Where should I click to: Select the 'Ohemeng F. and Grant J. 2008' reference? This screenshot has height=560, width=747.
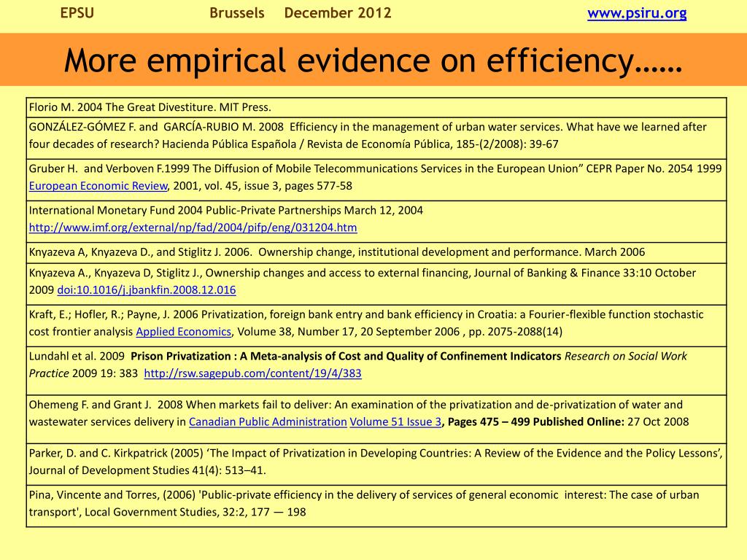coord(376,419)
